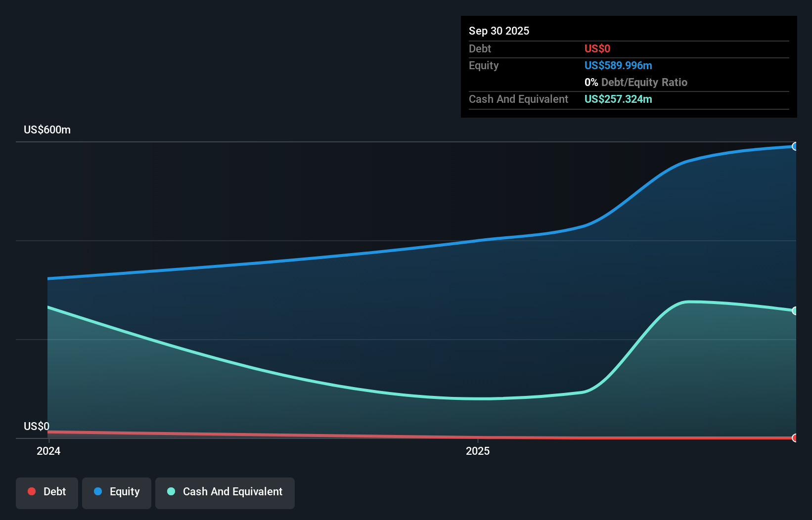Click the Equity line endpoint marker
The height and width of the screenshot is (520, 812).
point(795,146)
